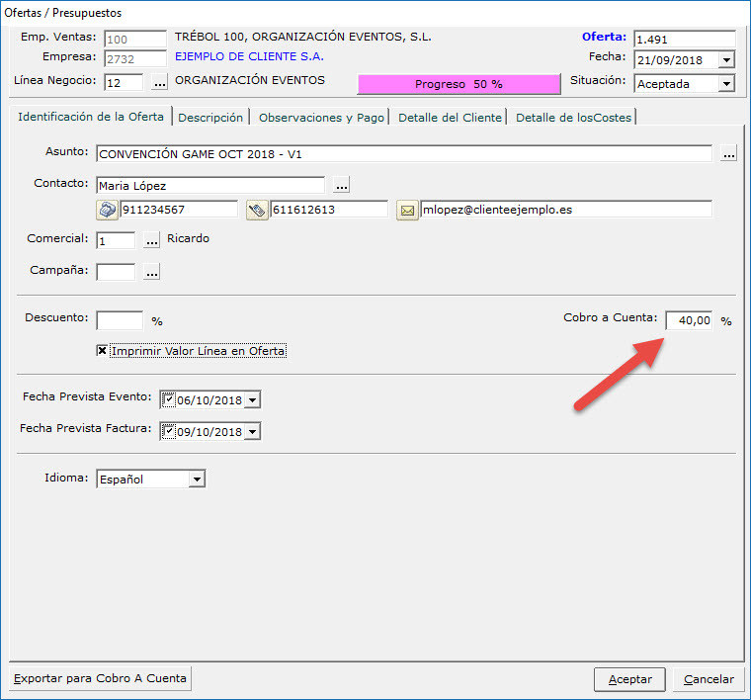Click the Ricardo commercial name text

coord(188,238)
